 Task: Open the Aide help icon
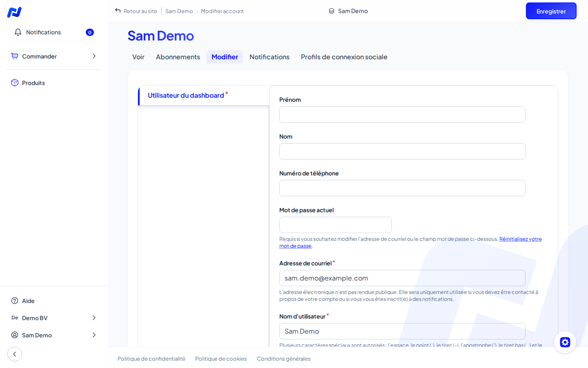[x=15, y=301]
